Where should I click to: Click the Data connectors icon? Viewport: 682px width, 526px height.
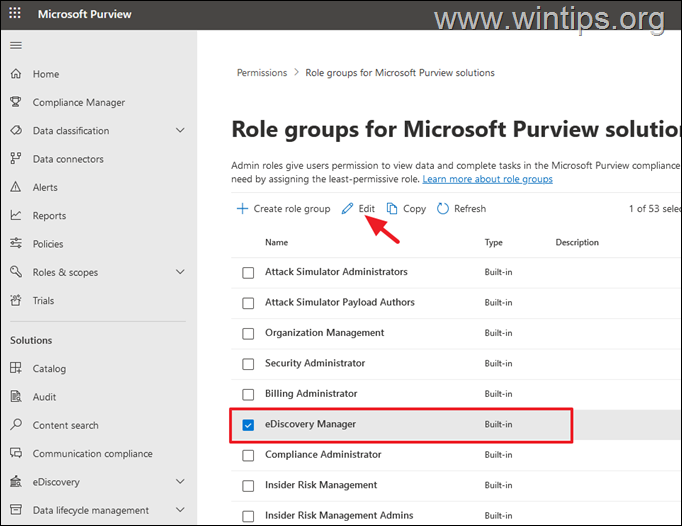point(16,158)
